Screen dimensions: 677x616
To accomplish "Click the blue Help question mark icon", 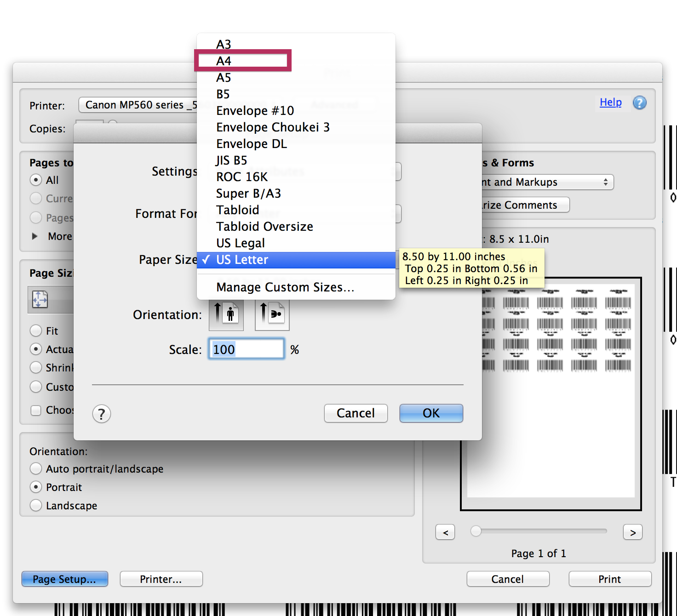I will (640, 103).
